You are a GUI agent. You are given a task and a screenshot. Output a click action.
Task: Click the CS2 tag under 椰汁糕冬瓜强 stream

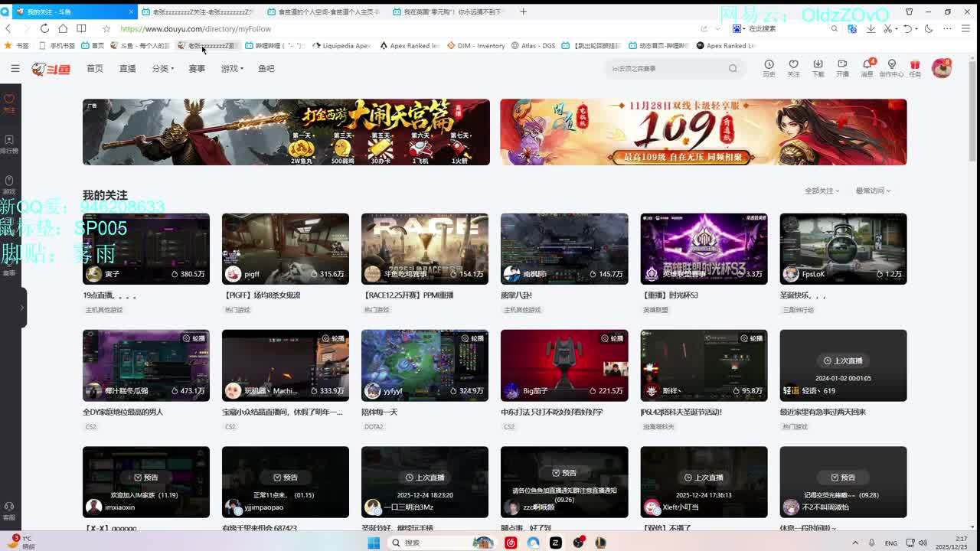(x=90, y=426)
